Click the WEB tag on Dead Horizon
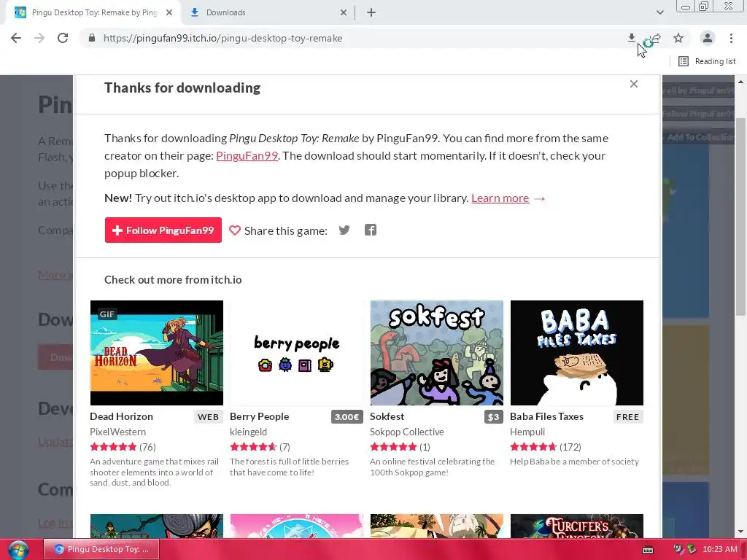The image size is (747, 560). [208, 417]
